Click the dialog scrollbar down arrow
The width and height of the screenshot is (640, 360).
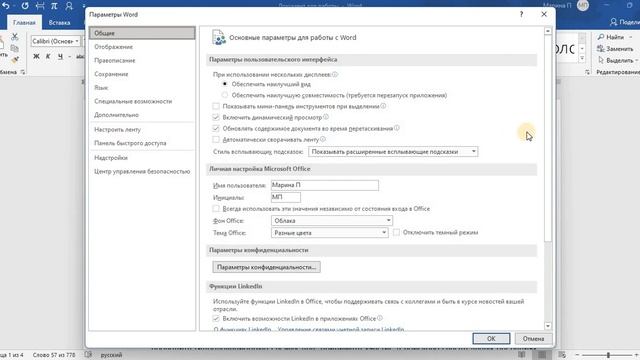(548, 326)
